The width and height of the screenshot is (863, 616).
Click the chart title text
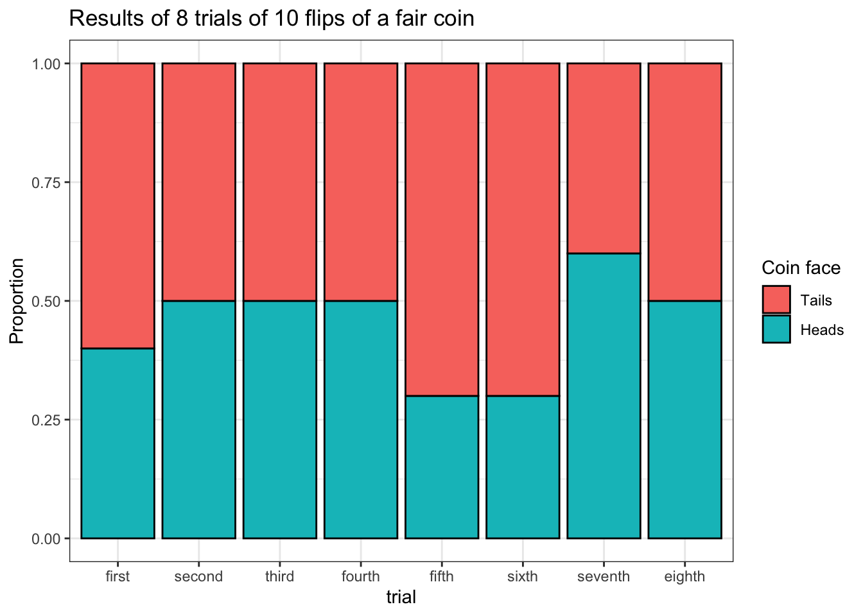pyautogui.click(x=272, y=18)
